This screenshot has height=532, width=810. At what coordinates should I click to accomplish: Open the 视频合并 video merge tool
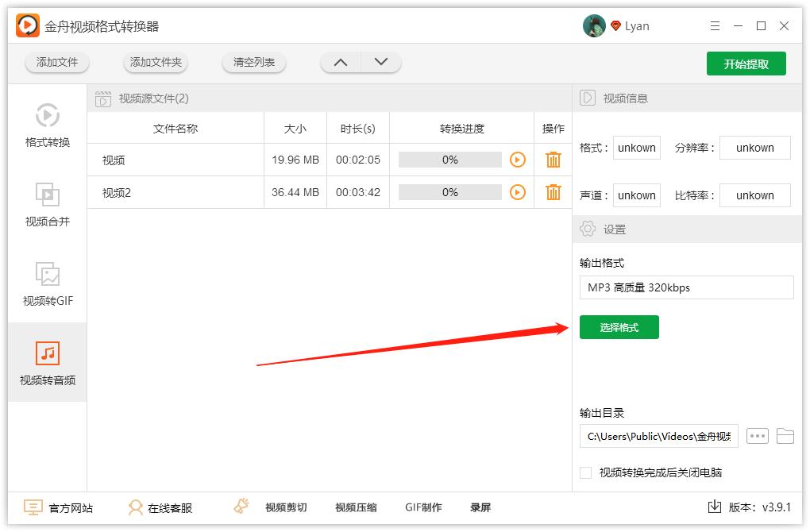pos(47,203)
